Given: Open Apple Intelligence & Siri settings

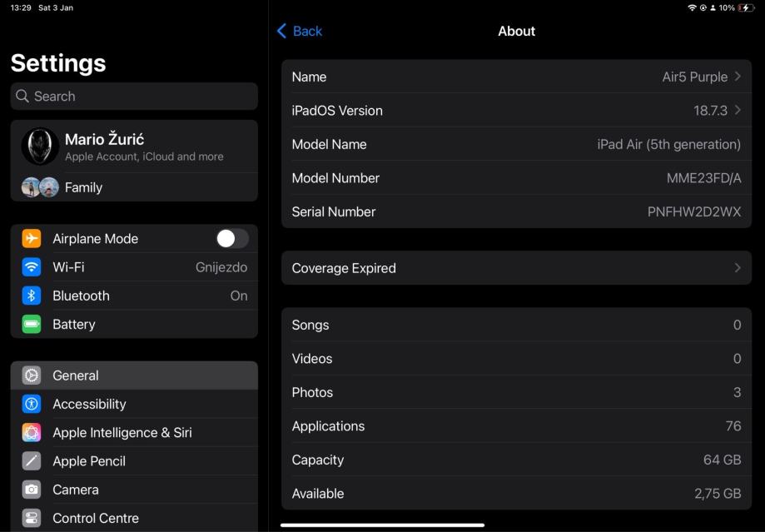Looking at the screenshot, I should [x=134, y=432].
